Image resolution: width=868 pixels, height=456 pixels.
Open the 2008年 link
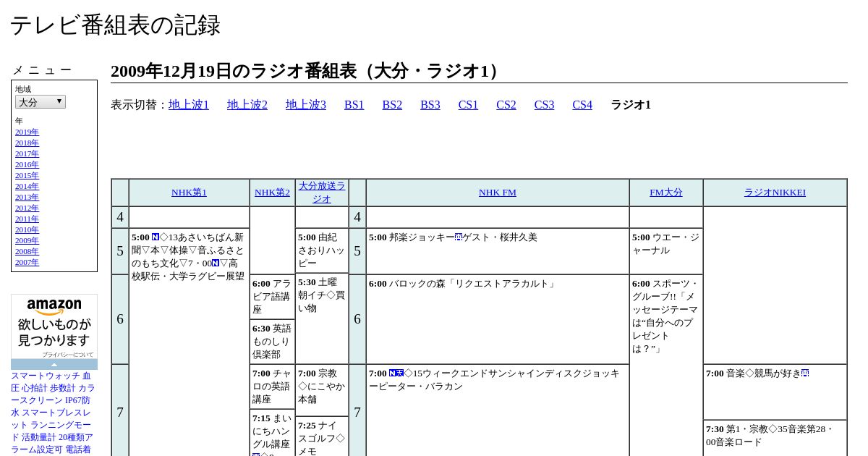point(27,252)
